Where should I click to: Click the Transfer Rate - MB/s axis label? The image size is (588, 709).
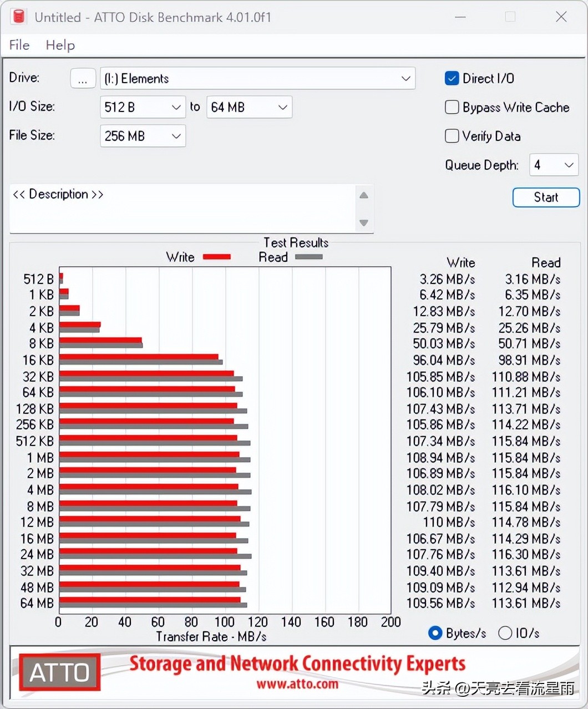tap(211, 636)
